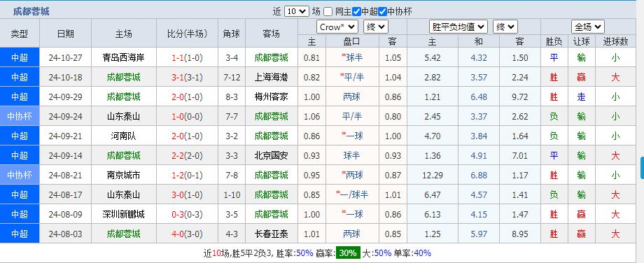Click the away odds value 9.72
Viewport: 644px width, 263px height.
tap(520, 97)
